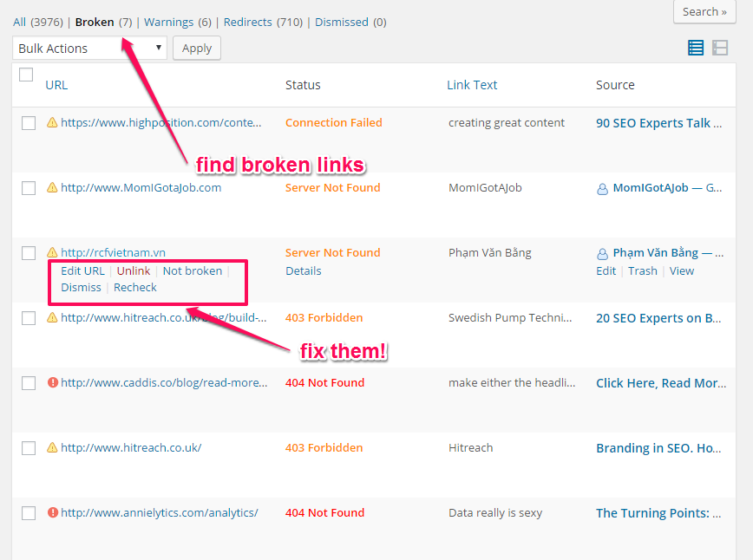Image resolution: width=753 pixels, height=560 pixels.
Task: Check the MomIGotaJob.com row checkbox
Action: pos(29,188)
